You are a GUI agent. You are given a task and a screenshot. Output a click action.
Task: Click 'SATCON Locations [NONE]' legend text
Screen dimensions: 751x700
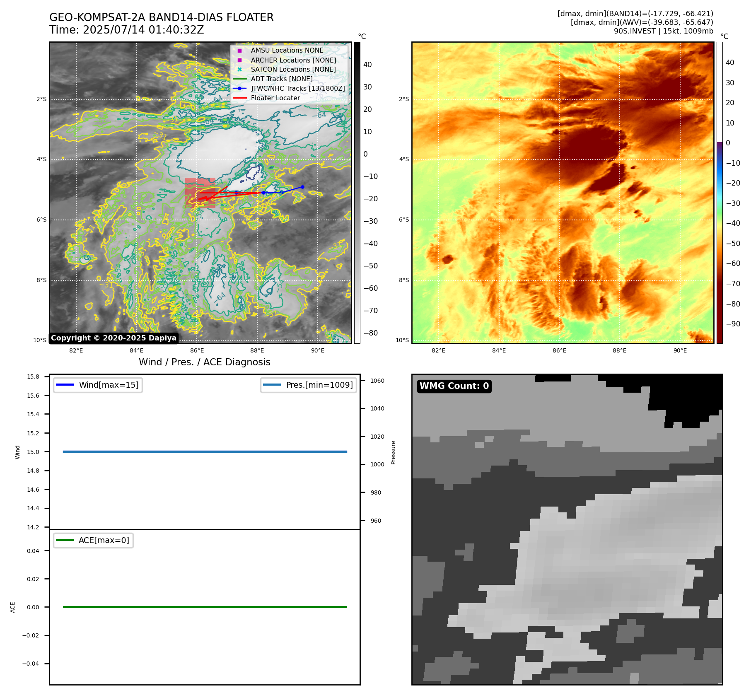point(293,70)
